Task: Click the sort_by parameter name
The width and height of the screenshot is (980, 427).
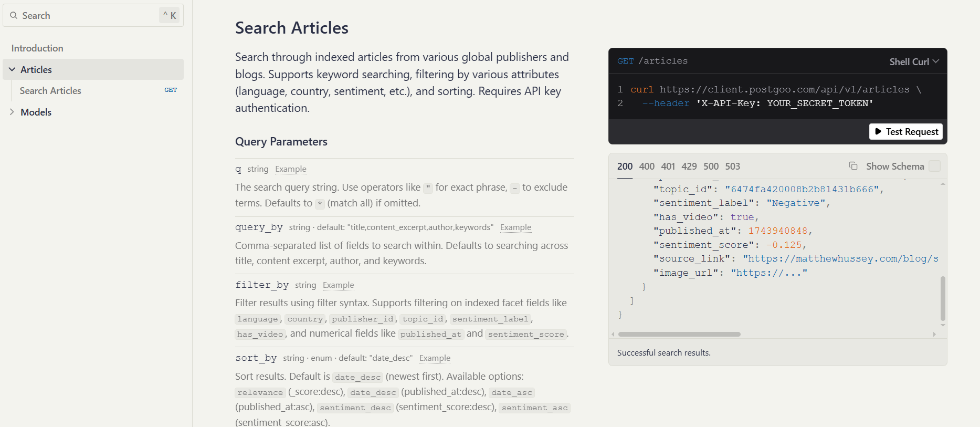Action: coord(256,358)
